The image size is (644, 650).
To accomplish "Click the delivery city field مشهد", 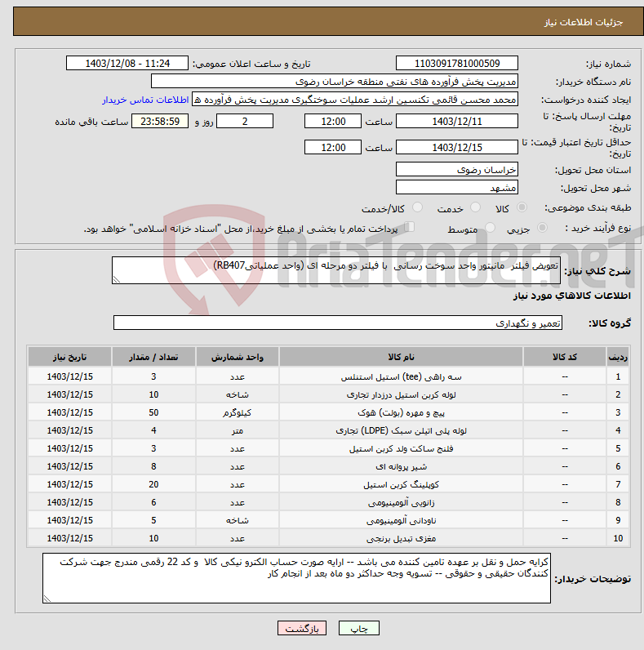I will (457, 187).
